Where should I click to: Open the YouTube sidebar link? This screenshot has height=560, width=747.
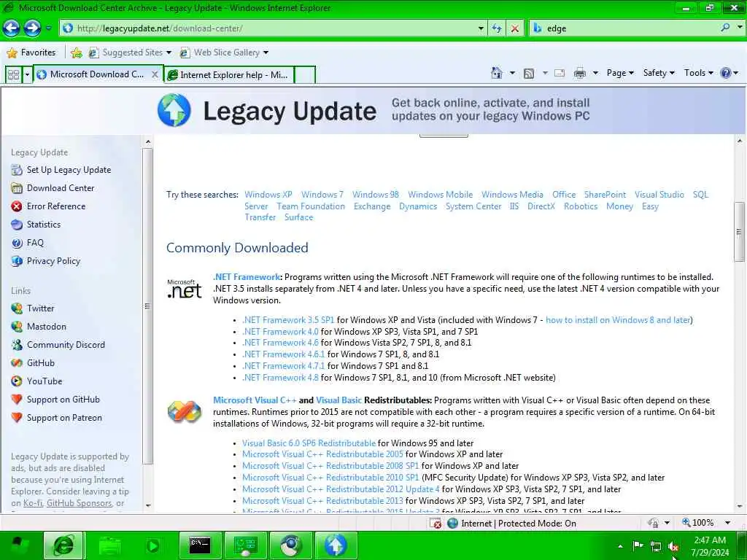point(44,381)
